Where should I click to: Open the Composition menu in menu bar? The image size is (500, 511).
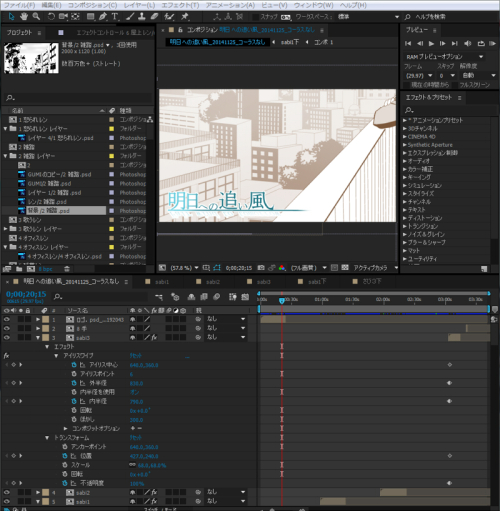pyautogui.click(x=92, y=5)
